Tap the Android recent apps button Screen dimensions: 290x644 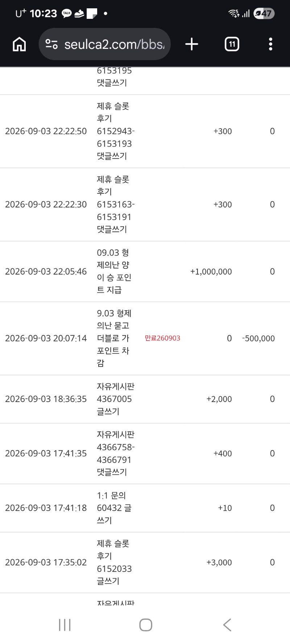coord(65,625)
